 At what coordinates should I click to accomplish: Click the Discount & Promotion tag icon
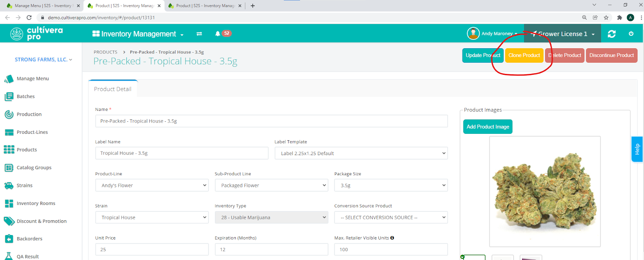click(9, 221)
